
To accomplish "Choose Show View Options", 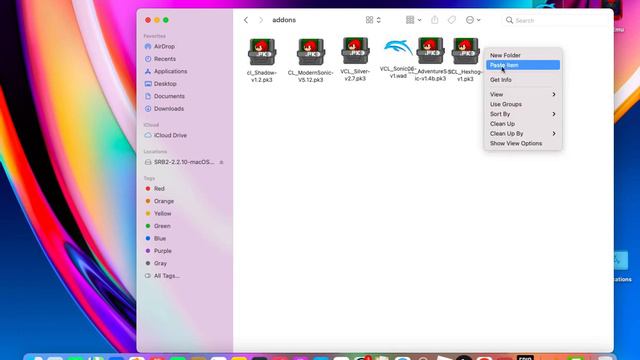I will tap(523, 143).
